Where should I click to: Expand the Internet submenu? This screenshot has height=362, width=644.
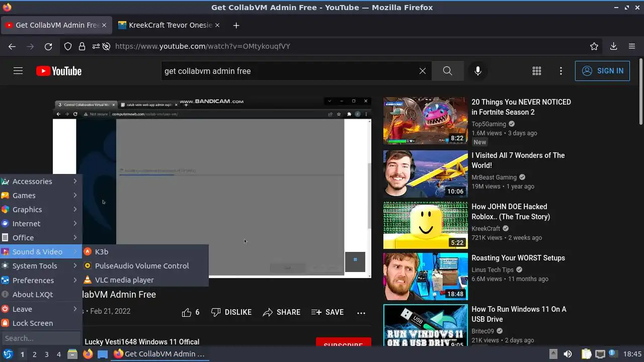(41, 223)
